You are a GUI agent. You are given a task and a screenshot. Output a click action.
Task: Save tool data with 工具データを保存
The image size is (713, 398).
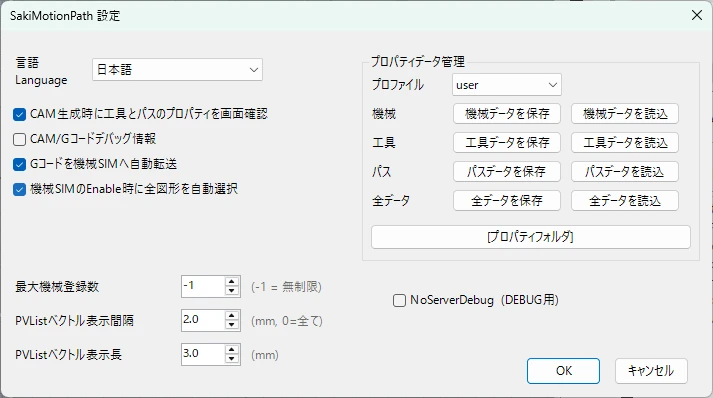pos(507,143)
